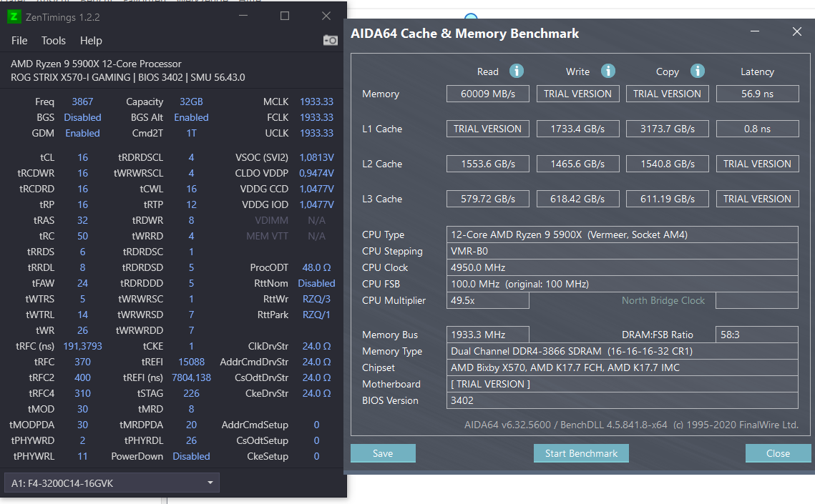Click the L2 Cache Copy 1540.8 GB/s field

click(x=668, y=164)
